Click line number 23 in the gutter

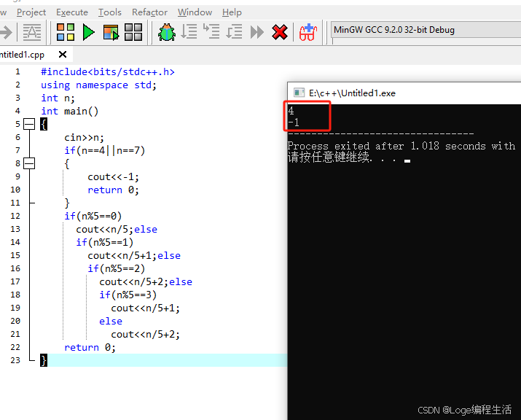(x=15, y=360)
